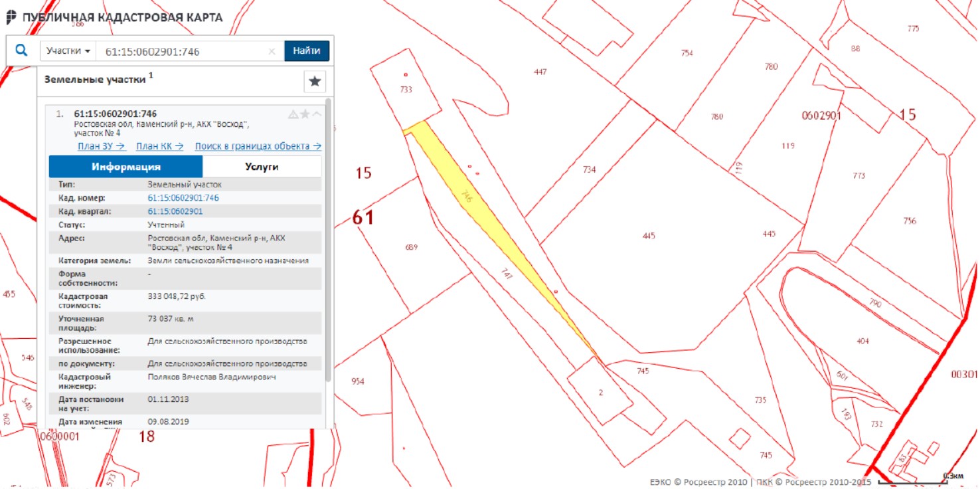Screen dimensions: 980x489
Task: Open the Участки search type dropdown
Action: pos(68,51)
